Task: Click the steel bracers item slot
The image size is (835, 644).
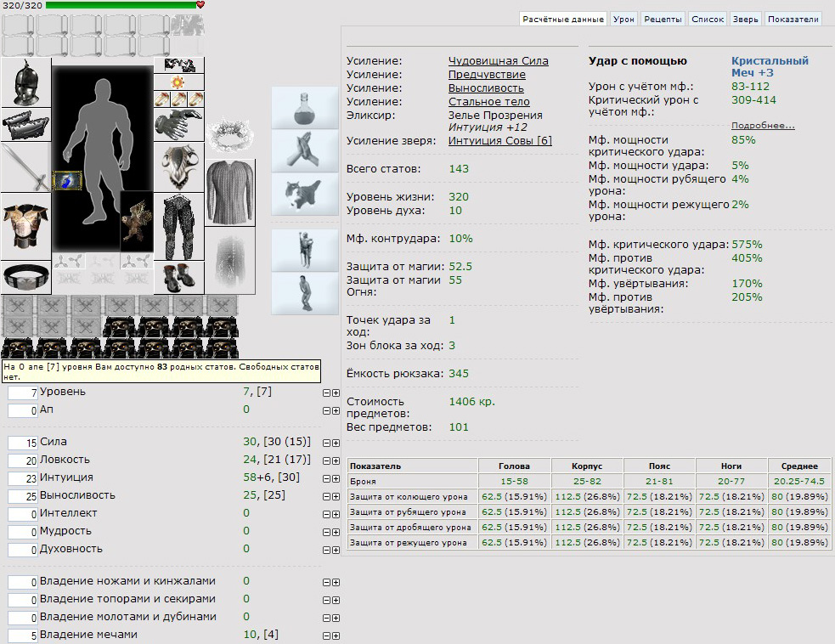Action: (26, 125)
